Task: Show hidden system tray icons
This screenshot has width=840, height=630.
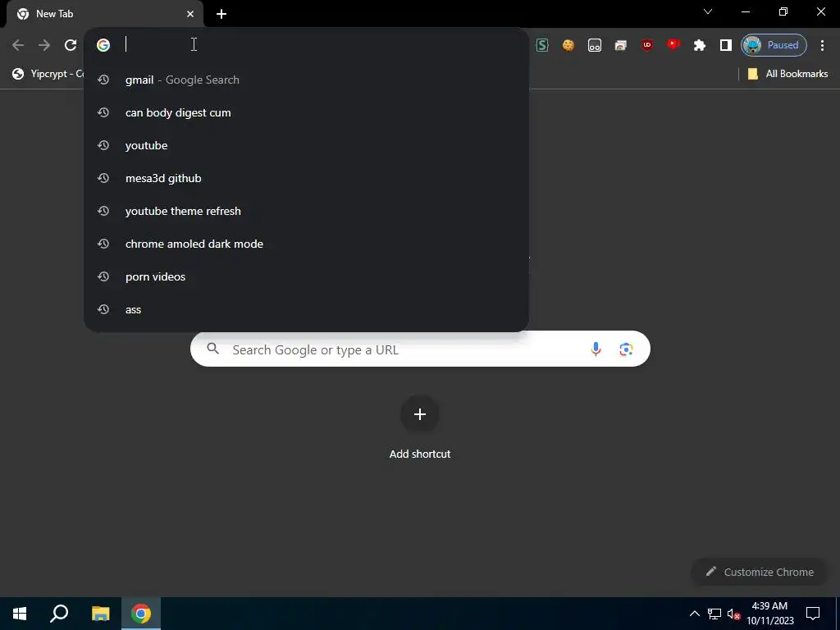Action: (694, 614)
